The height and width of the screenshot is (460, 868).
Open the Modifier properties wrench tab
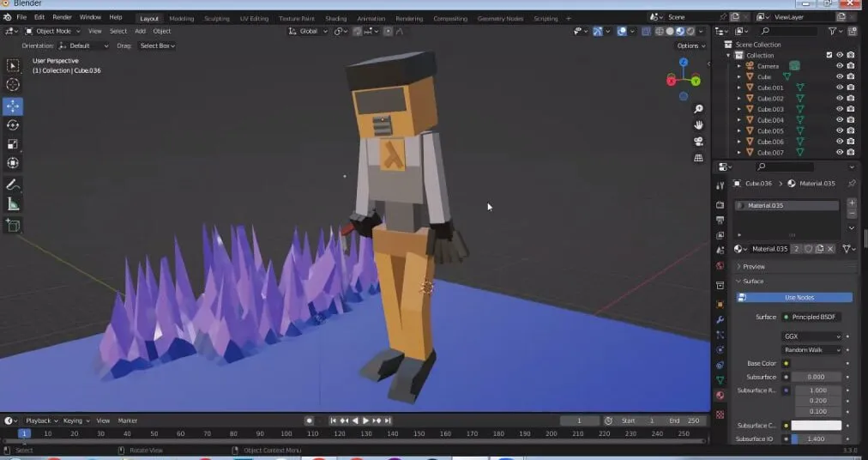(x=720, y=320)
